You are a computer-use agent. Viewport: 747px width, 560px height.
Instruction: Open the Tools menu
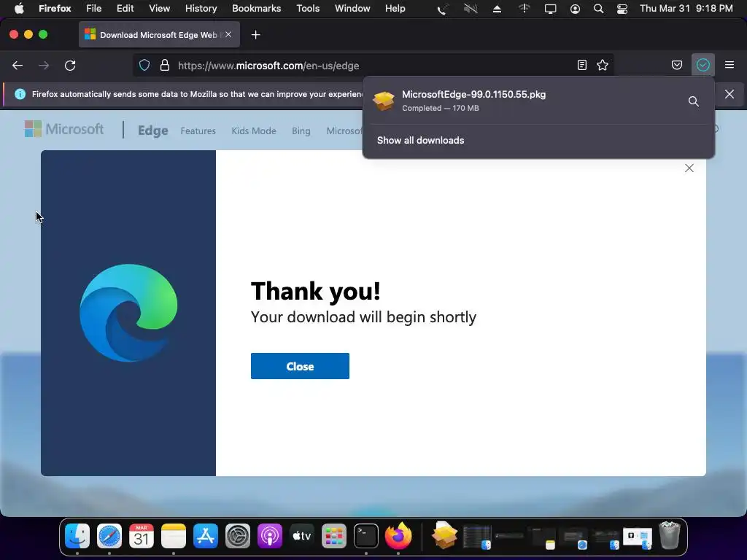click(308, 9)
